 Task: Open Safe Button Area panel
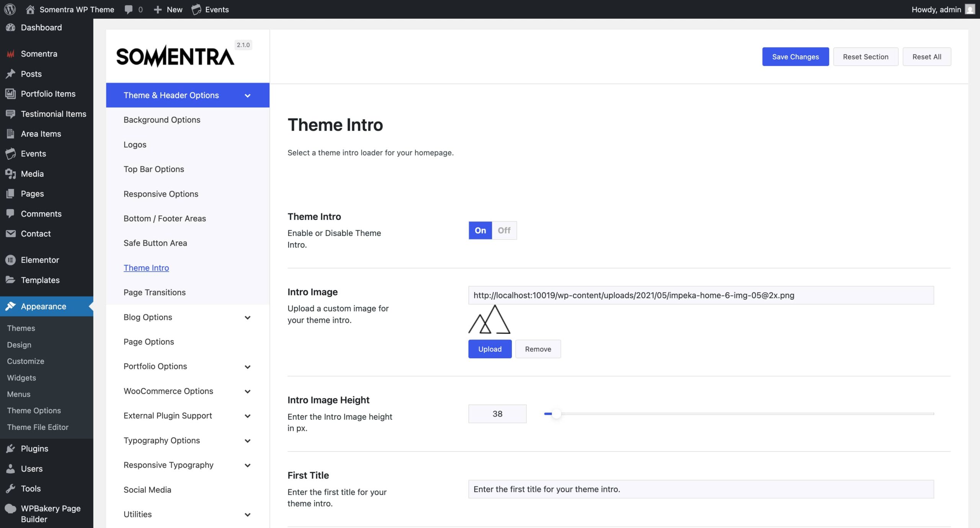(188, 243)
